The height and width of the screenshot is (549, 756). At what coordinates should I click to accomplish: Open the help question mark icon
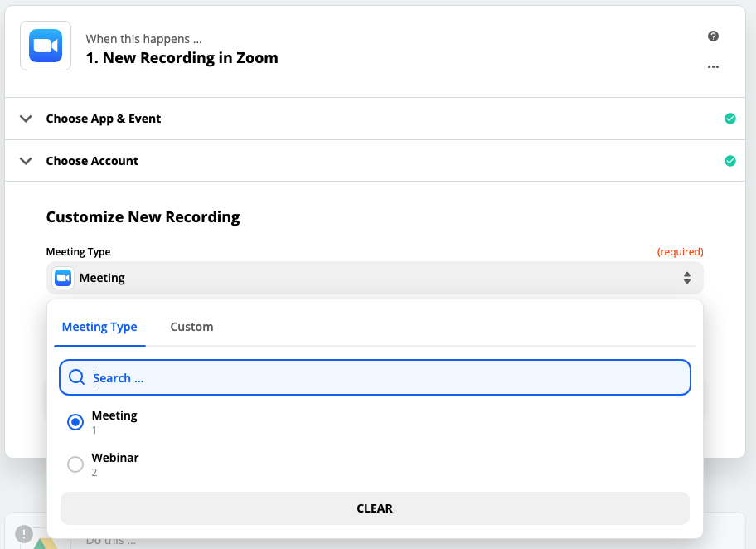(713, 36)
